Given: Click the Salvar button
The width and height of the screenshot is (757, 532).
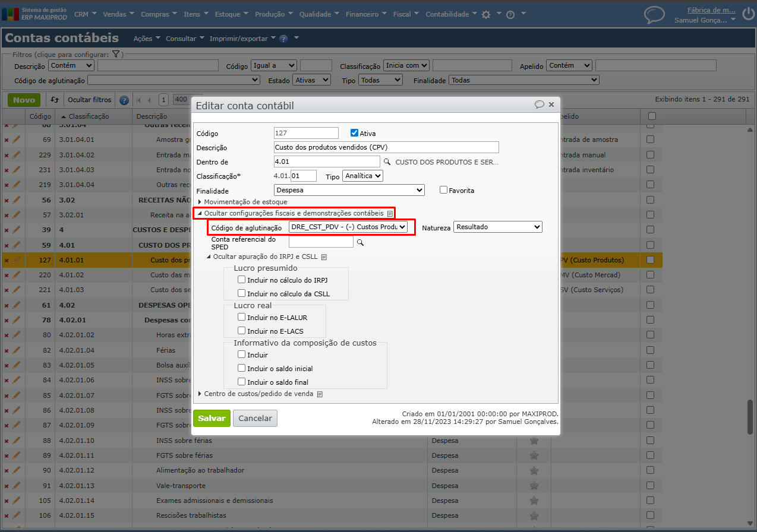Looking at the screenshot, I should pyautogui.click(x=211, y=418).
